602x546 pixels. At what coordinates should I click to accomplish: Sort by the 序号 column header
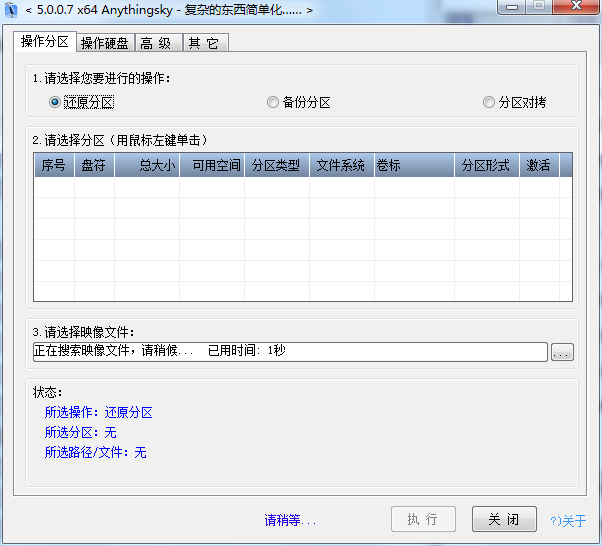(x=54, y=165)
